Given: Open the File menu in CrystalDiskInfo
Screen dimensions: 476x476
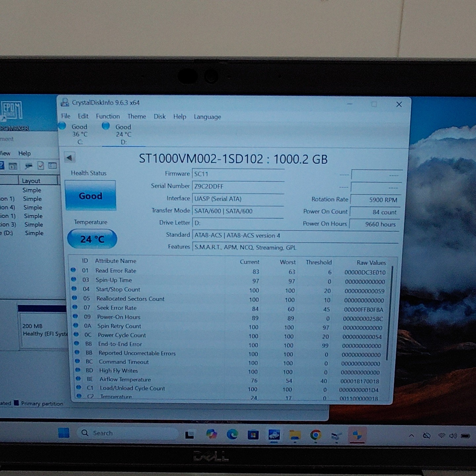Looking at the screenshot, I should (x=65, y=116).
